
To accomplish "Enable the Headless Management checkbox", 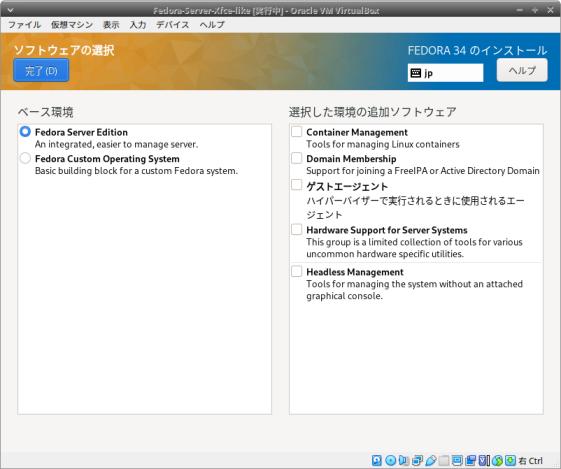I will [296, 271].
